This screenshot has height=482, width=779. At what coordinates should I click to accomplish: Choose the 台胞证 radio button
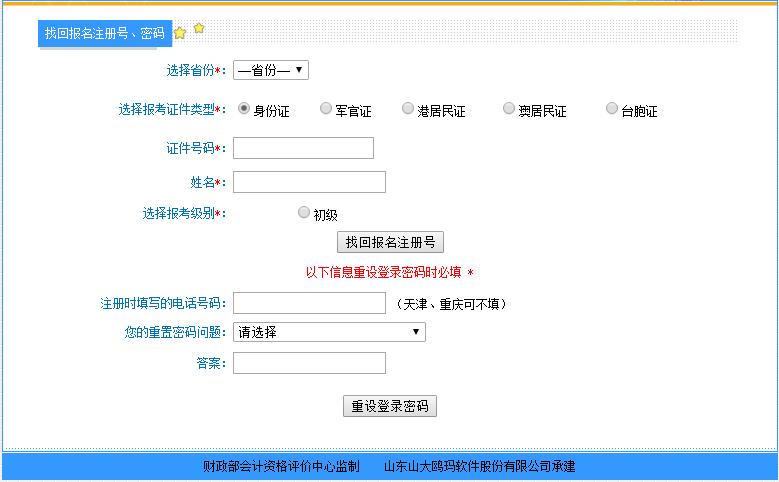612,109
